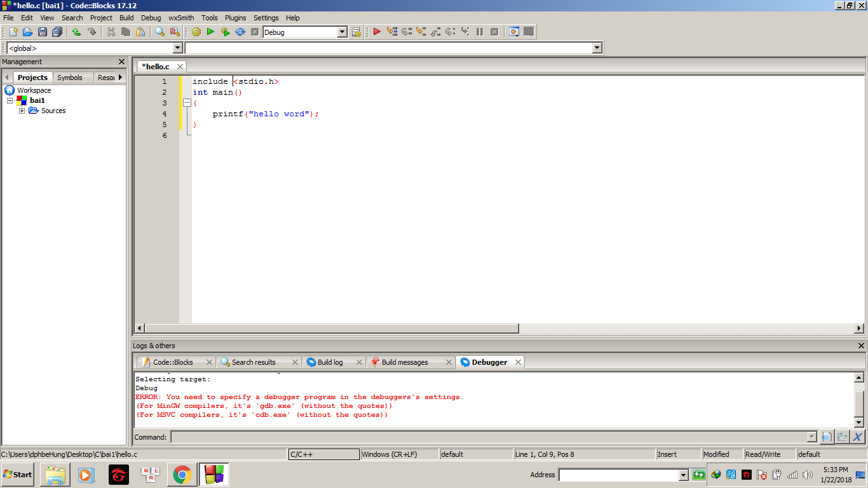This screenshot has height=488, width=868.
Task: Click the Redo arrow icon
Action: point(92,32)
